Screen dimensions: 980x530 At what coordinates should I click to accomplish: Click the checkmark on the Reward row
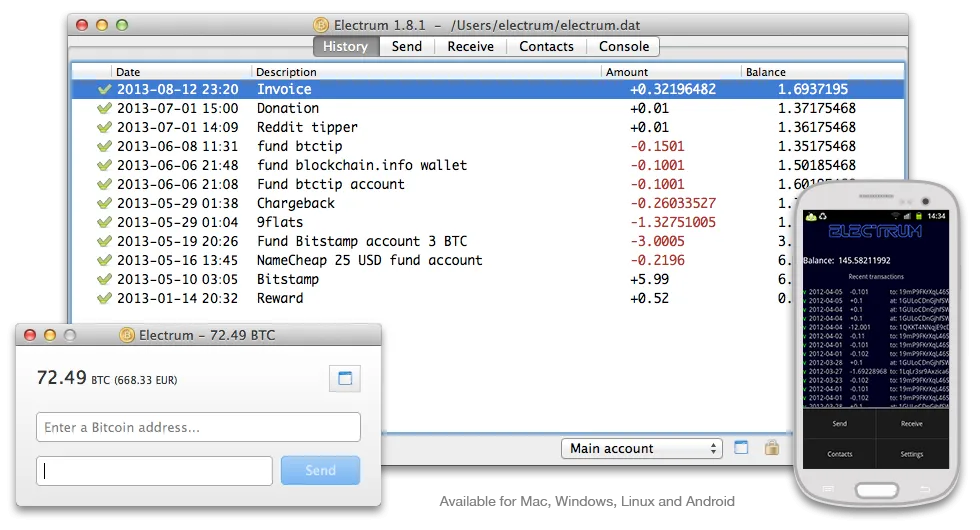pos(104,298)
